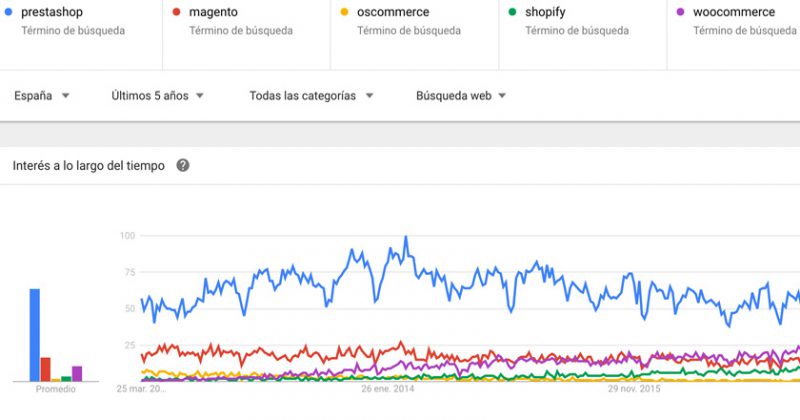Click the purple woocommerce average bar

click(77, 373)
